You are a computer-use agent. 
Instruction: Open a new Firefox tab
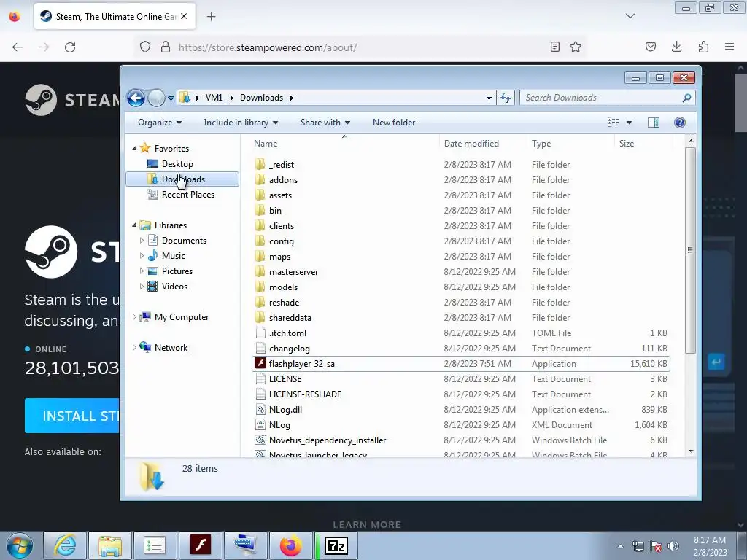tap(211, 17)
